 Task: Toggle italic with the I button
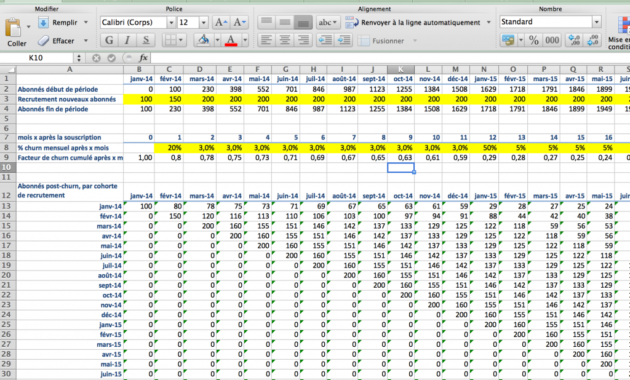click(x=127, y=40)
